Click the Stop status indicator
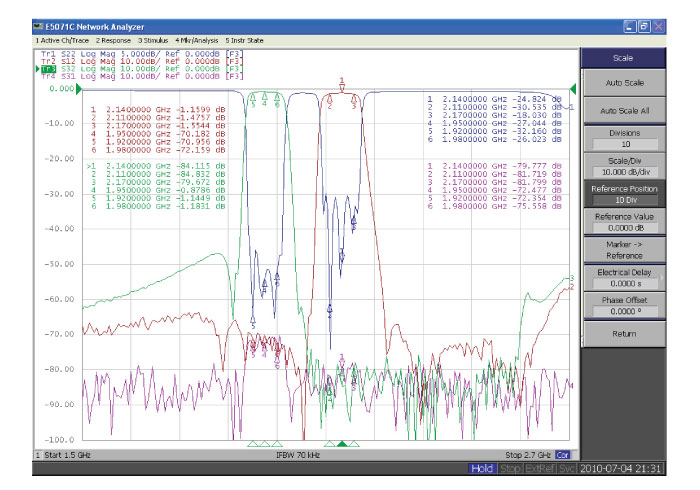Screen dimensions: 700x490 (510, 469)
